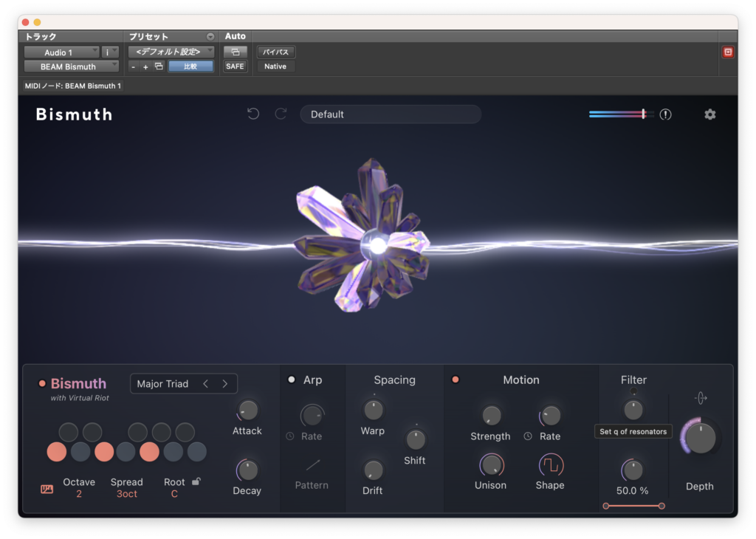Toggle the active E note key

[x=104, y=452]
